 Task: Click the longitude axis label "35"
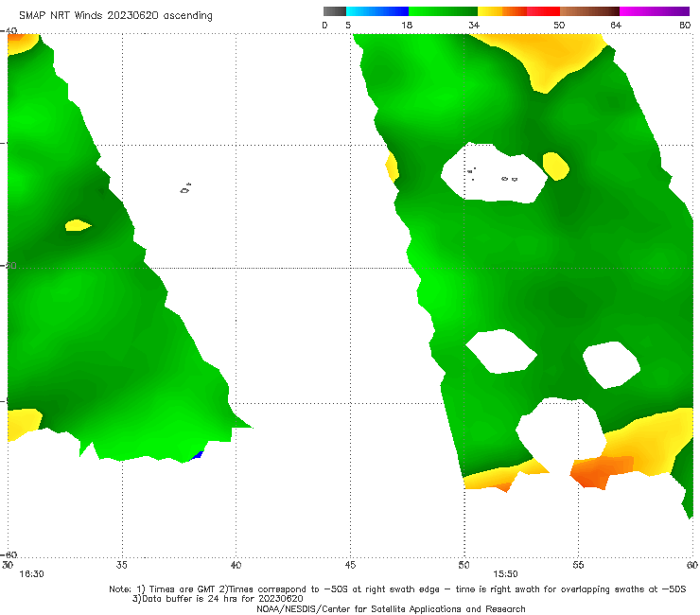click(121, 565)
